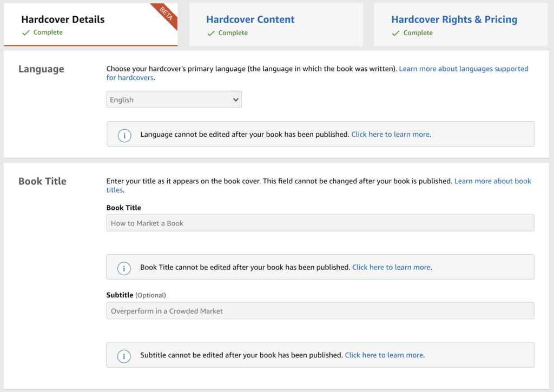Open 'Learn more about languages supported' link
The image size is (554, 392).
coord(463,69)
